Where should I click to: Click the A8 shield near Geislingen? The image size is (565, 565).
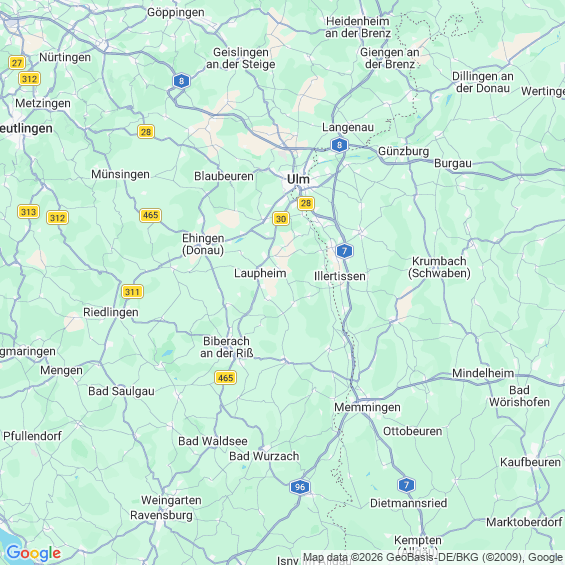tap(181, 81)
